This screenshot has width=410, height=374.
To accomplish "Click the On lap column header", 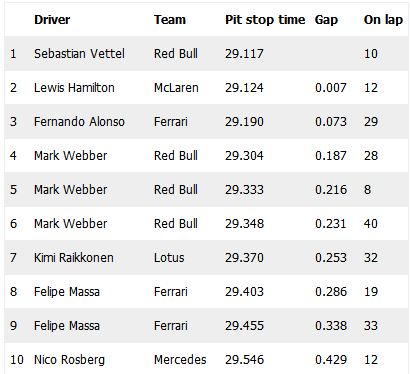I will pyautogui.click(x=383, y=20).
